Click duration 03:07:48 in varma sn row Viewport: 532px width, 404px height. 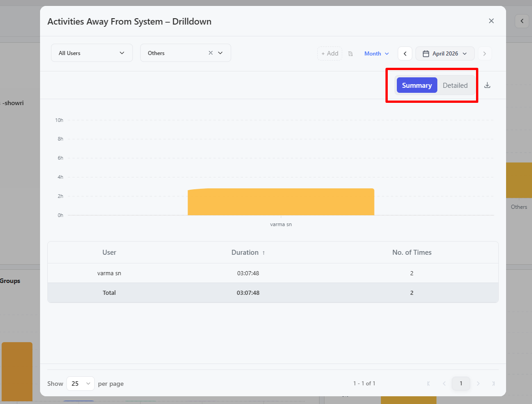tap(248, 273)
